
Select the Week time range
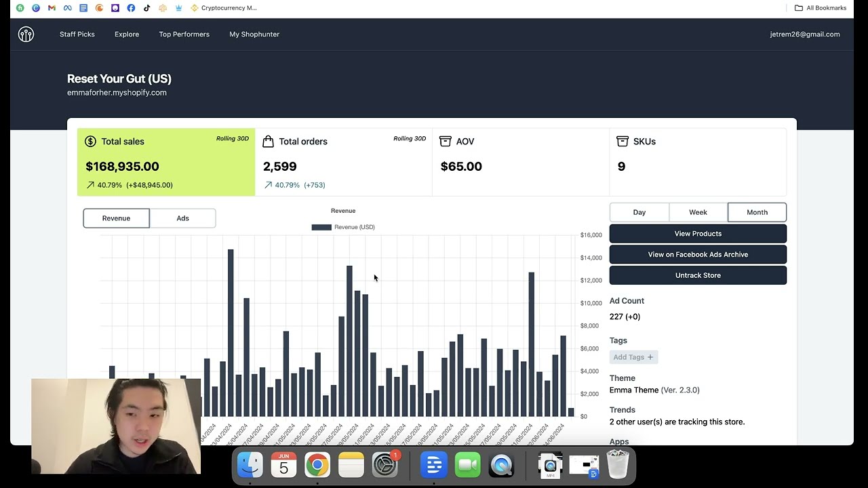pos(698,212)
